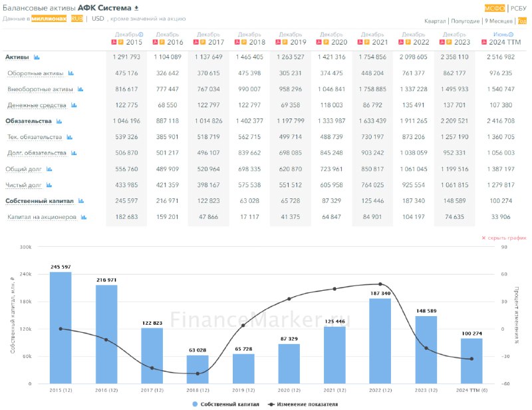Open the 2023 presentation icon
Screen dimensions: 532x410
[x=448, y=42]
